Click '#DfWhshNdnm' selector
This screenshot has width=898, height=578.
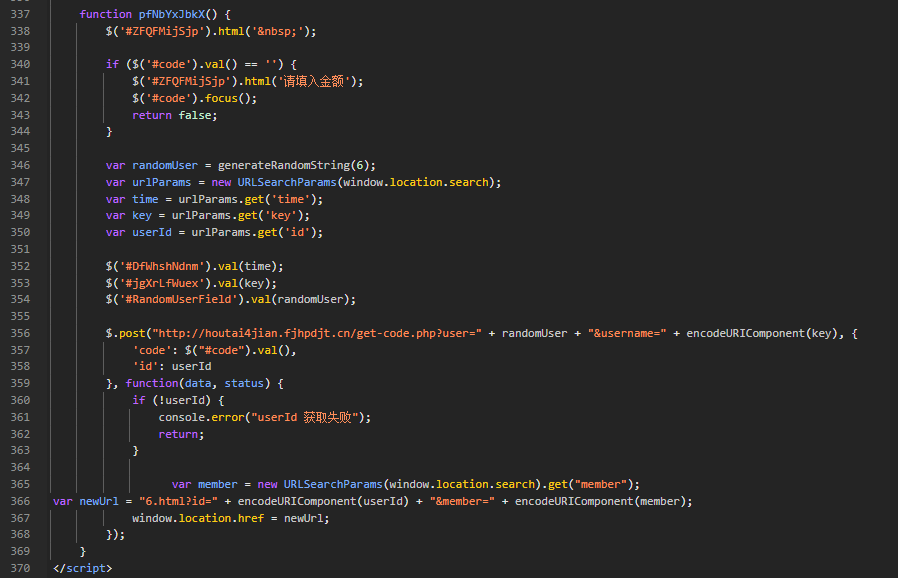(x=162, y=266)
